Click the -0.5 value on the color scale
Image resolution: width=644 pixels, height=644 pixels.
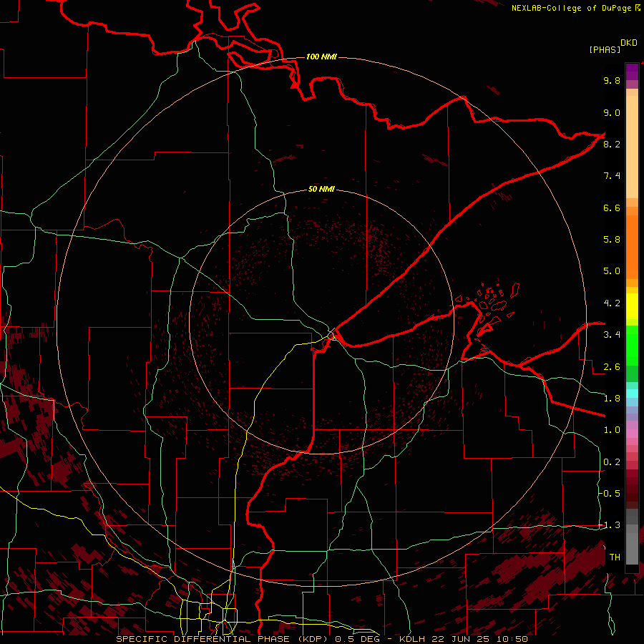610,494
